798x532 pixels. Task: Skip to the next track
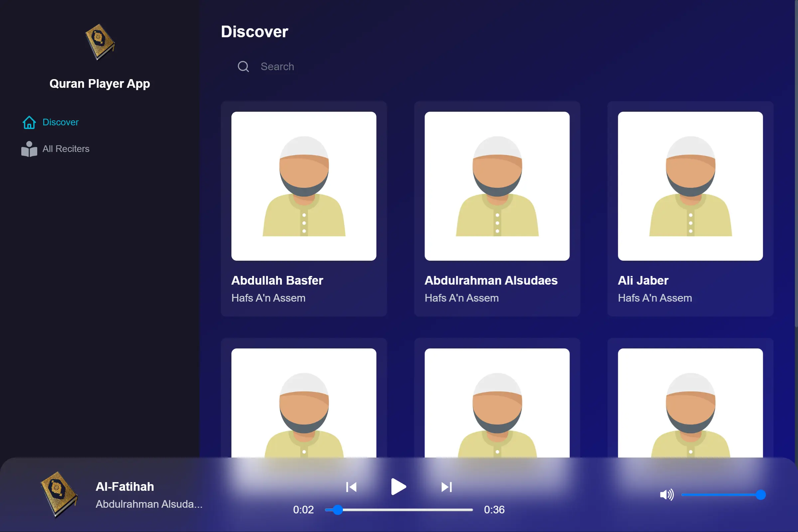coord(446,487)
